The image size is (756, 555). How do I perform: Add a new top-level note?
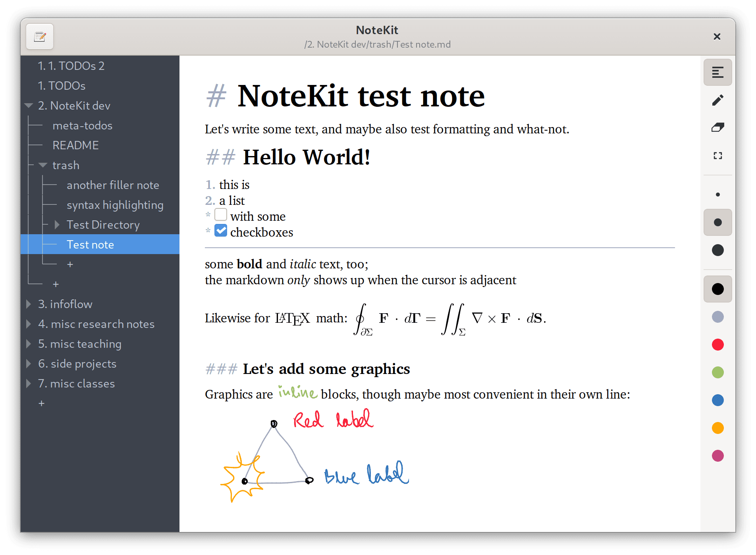(x=41, y=403)
